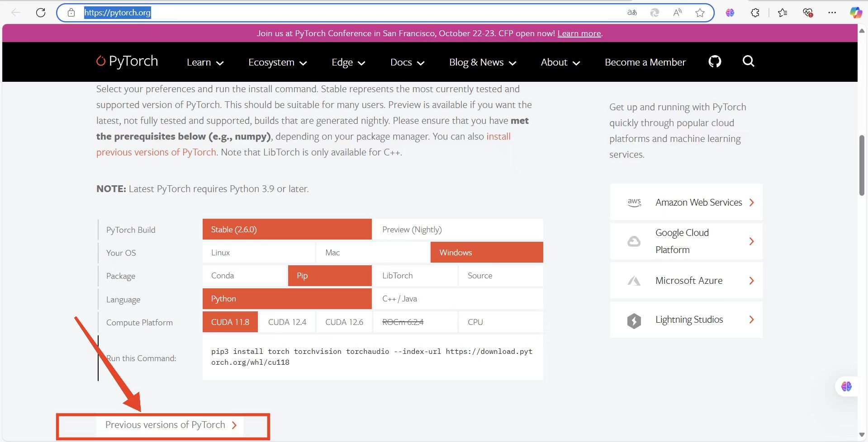Click the brain extension icon in toolbar
The height and width of the screenshot is (442, 868).
pyautogui.click(x=730, y=13)
